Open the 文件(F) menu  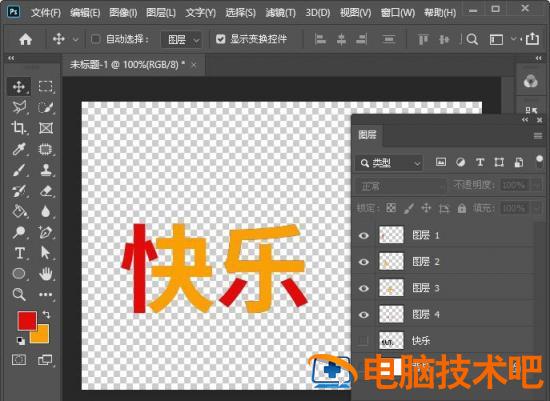pos(46,13)
